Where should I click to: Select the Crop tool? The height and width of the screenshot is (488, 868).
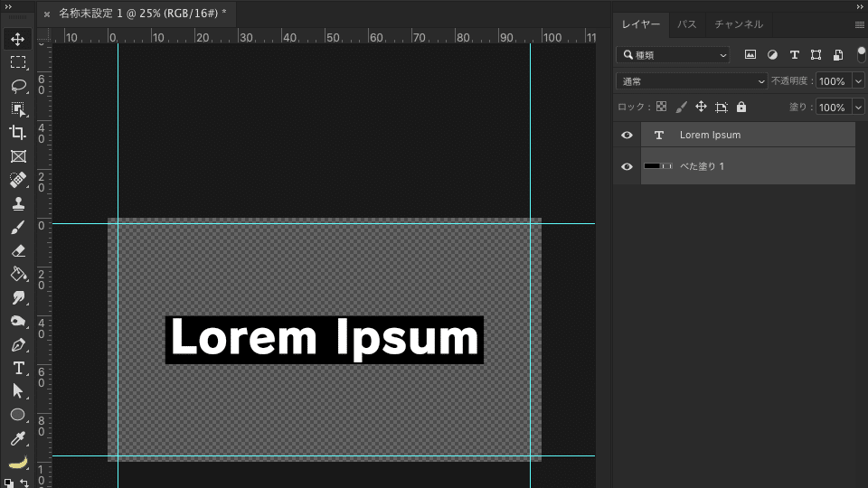pos(18,133)
